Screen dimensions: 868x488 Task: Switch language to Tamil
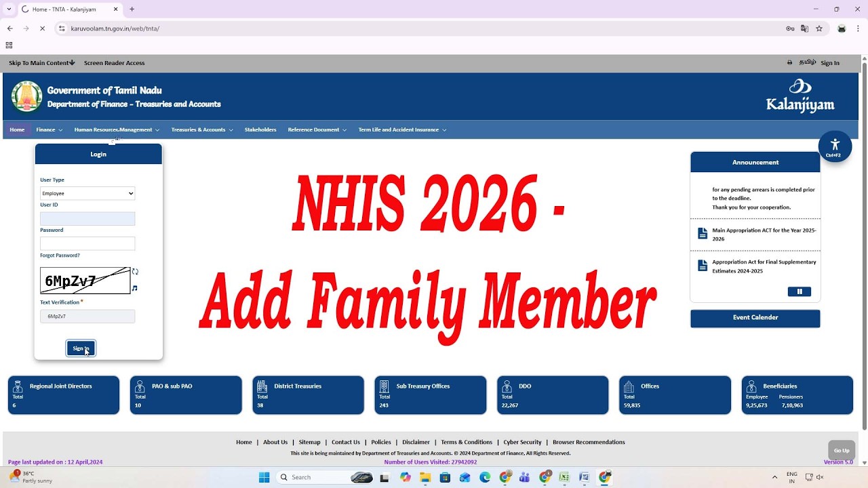tap(807, 62)
